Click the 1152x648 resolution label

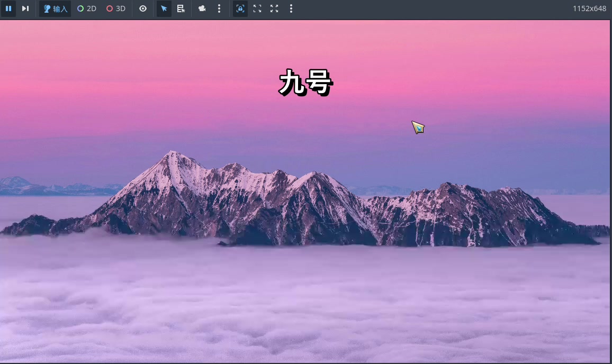(589, 8)
